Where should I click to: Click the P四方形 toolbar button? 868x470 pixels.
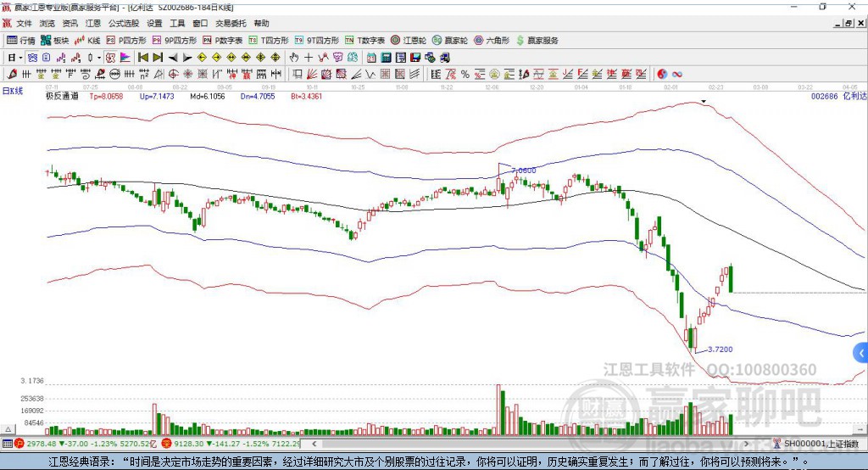coord(126,41)
